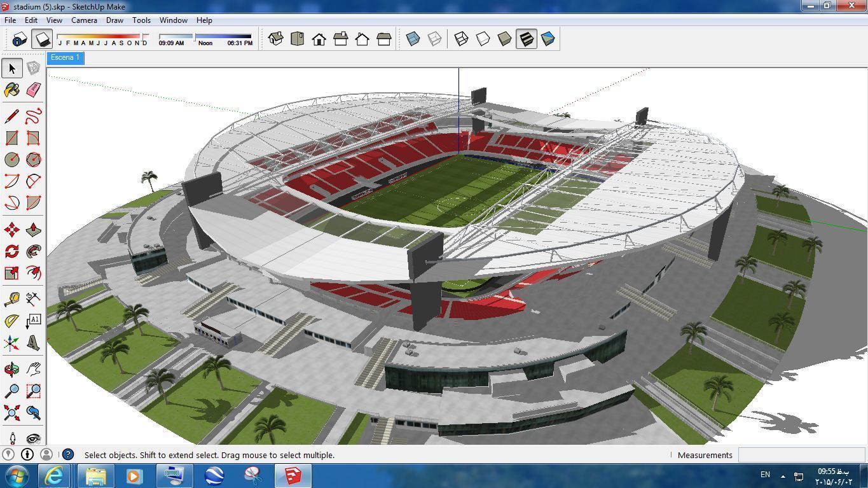Image resolution: width=868 pixels, height=488 pixels.
Task: Select the pink Eraser tool
Action: 34,90
